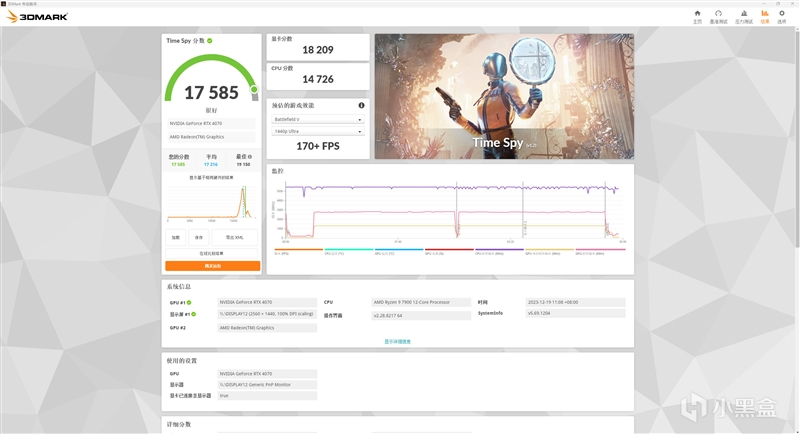
Task: Click the Load (加载) button
Action: click(176, 238)
